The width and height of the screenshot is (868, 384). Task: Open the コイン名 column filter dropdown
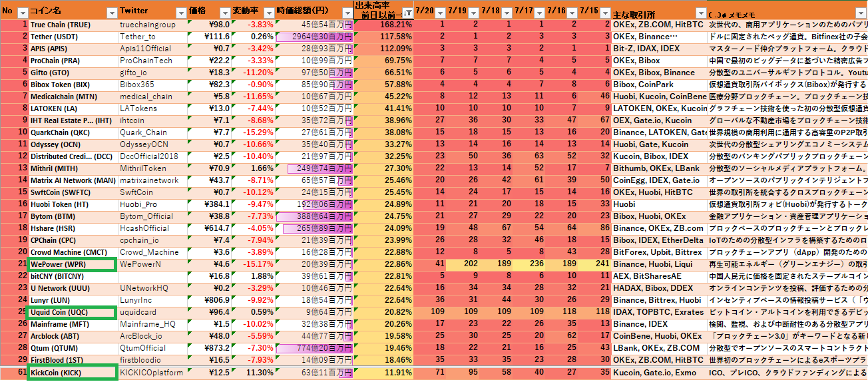pos(110,13)
